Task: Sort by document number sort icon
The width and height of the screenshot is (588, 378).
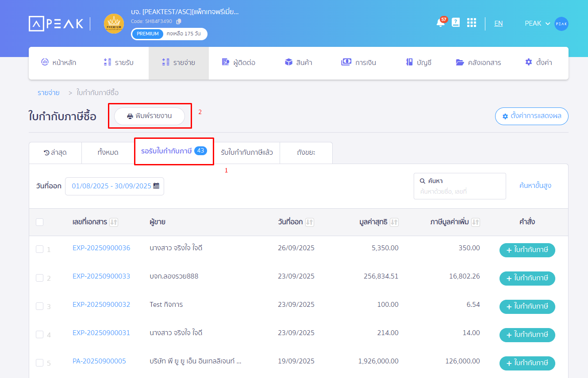Action: pos(114,222)
